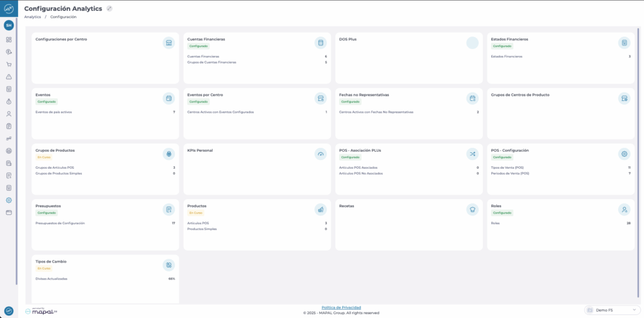Click the Estados Financieros icon
The image size is (644, 318).
pos(624,43)
